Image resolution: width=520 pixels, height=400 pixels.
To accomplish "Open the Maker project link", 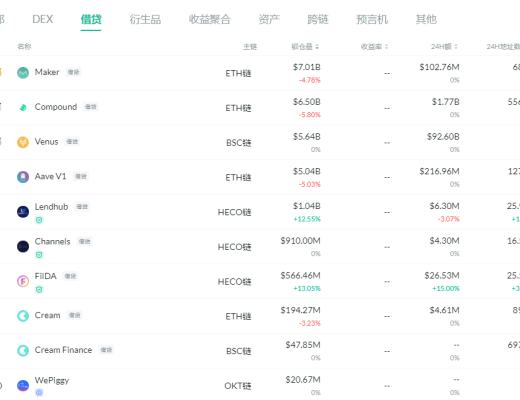I will [x=47, y=72].
